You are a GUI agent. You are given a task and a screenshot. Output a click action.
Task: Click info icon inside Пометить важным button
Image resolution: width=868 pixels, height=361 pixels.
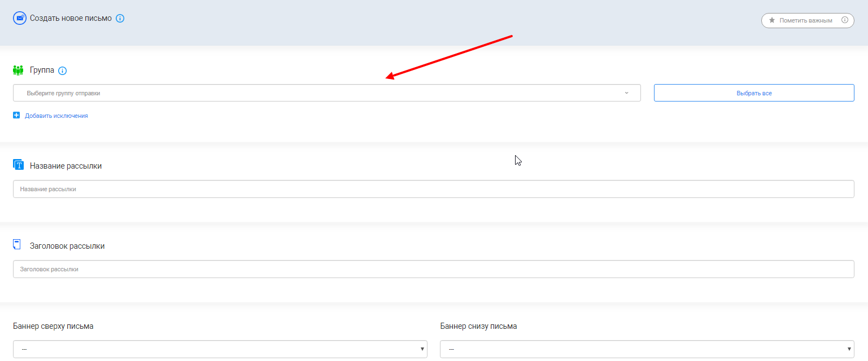845,20
